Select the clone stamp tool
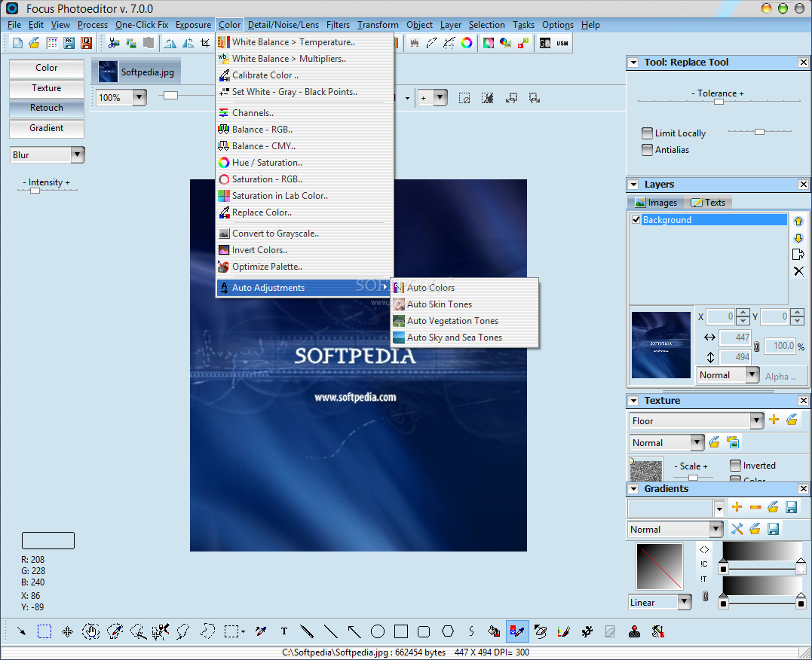 tap(634, 631)
